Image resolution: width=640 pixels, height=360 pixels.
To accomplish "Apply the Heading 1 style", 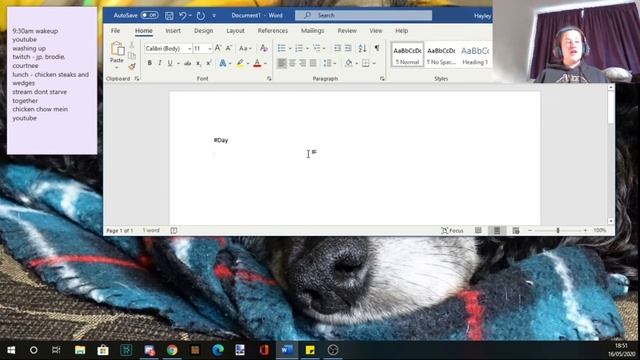I will [x=475, y=55].
